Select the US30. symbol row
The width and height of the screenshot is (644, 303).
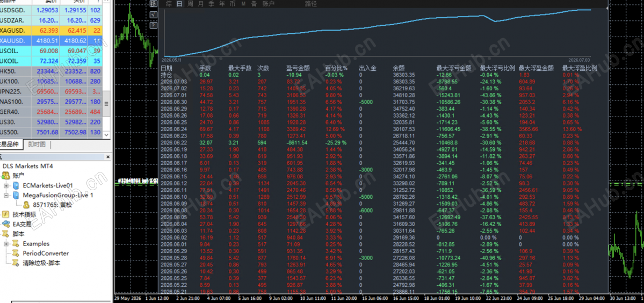point(50,122)
